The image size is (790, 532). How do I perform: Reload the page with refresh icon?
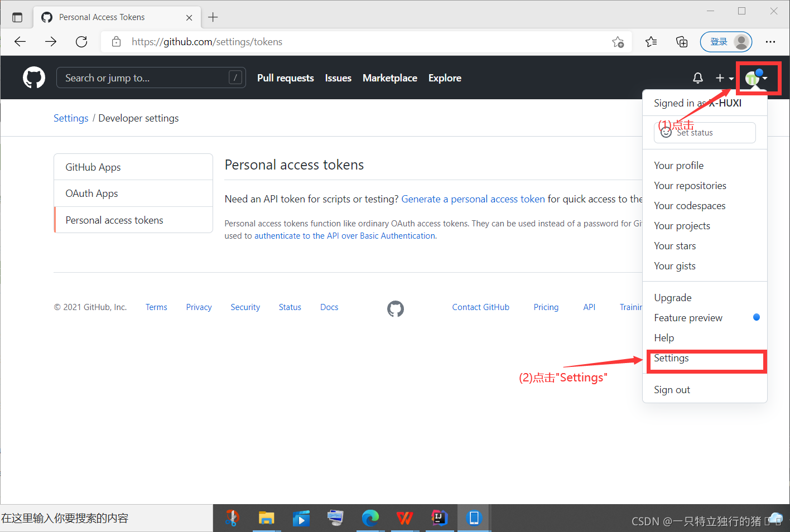click(81, 42)
